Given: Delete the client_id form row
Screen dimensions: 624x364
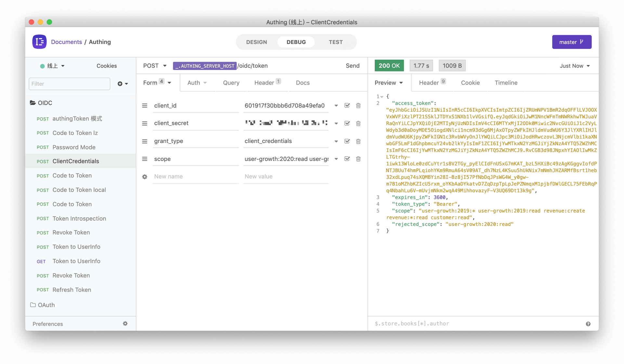Looking at the screenshot, I should (x=358, y=106).
